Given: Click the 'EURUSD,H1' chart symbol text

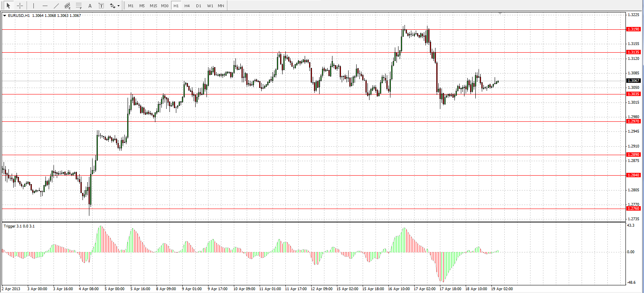Looking at the screenshot, I should pyautogui.click(x=19, y=16).
